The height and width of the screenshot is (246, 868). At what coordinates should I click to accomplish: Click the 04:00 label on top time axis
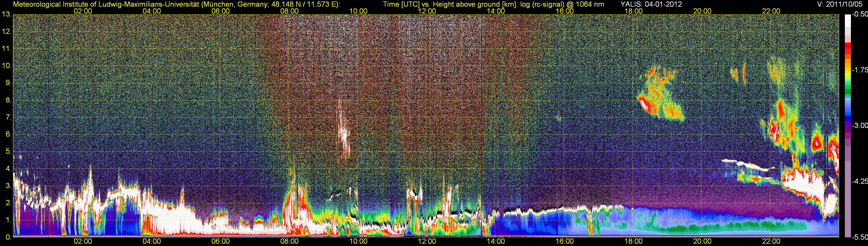152,11
